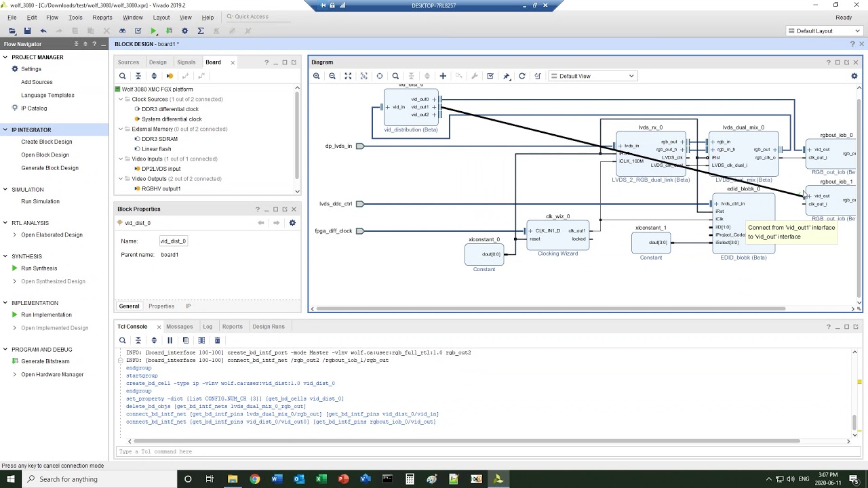
Task: Open Settings gear icon in main toolbar
Action: (184, 30)
